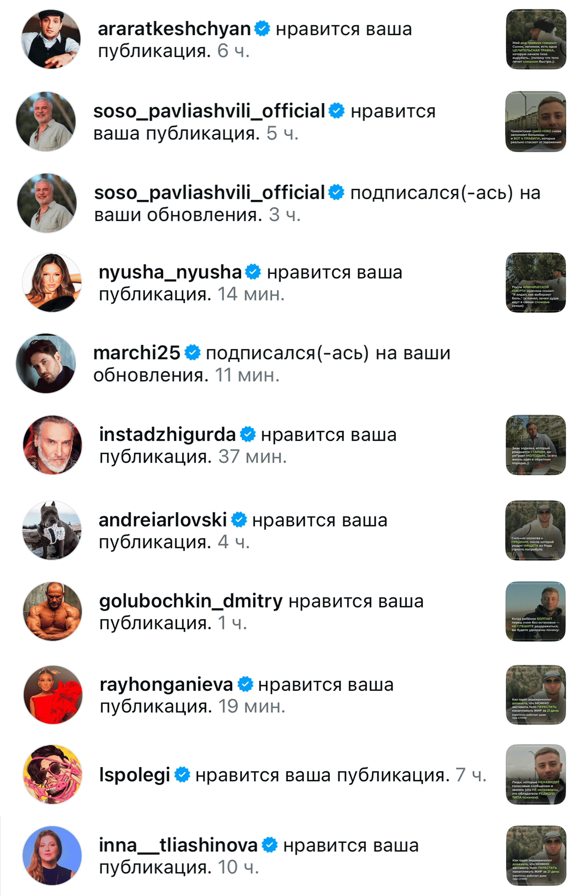Click the golubochkin_dmitry username

click(x=191, y=602)
